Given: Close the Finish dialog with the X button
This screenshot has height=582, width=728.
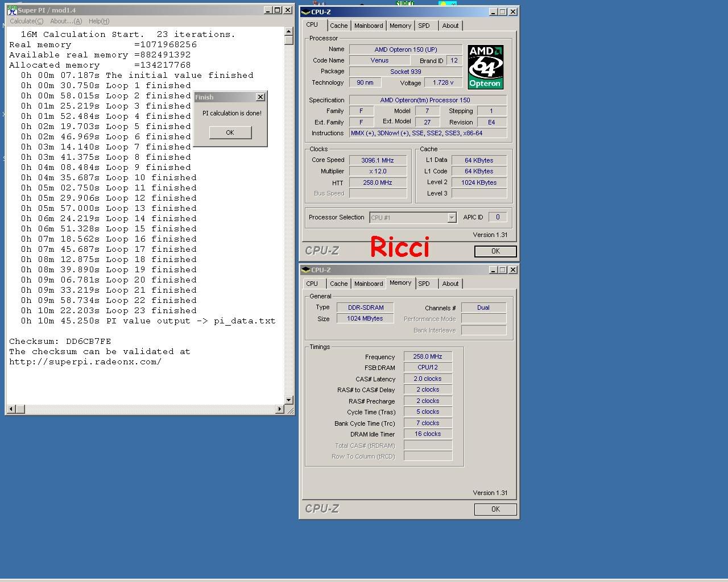Looking at the screenshot, I should tap(260, 97).
